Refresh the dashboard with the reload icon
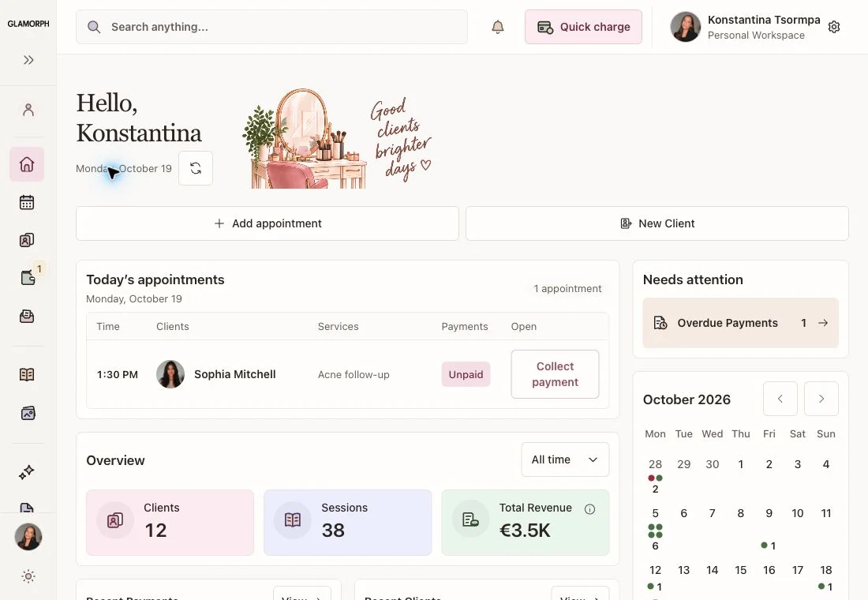868x600 pixels. click(x=196, y=168)
